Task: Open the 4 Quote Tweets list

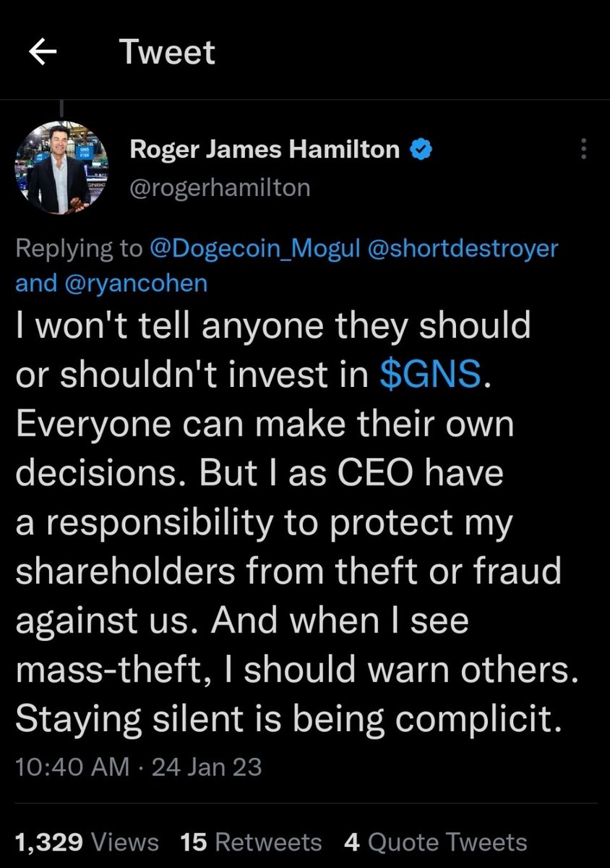Action: point(435,842)
